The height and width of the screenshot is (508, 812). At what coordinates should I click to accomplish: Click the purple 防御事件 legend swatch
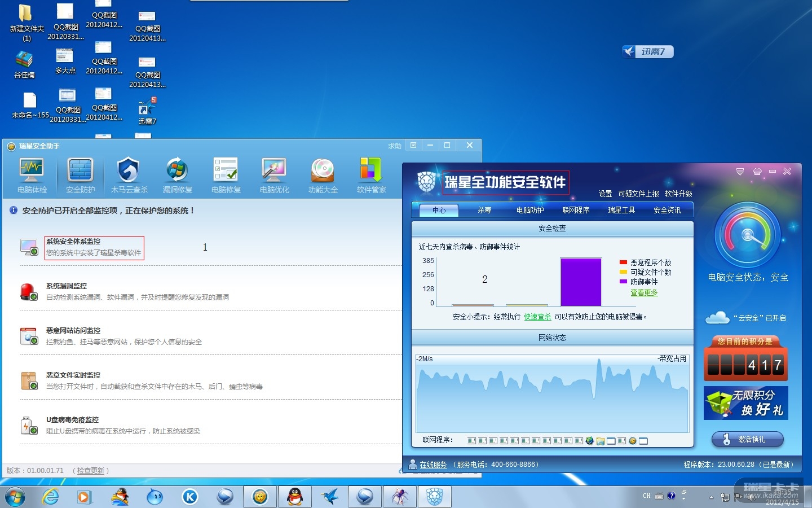tap(623, 281)
